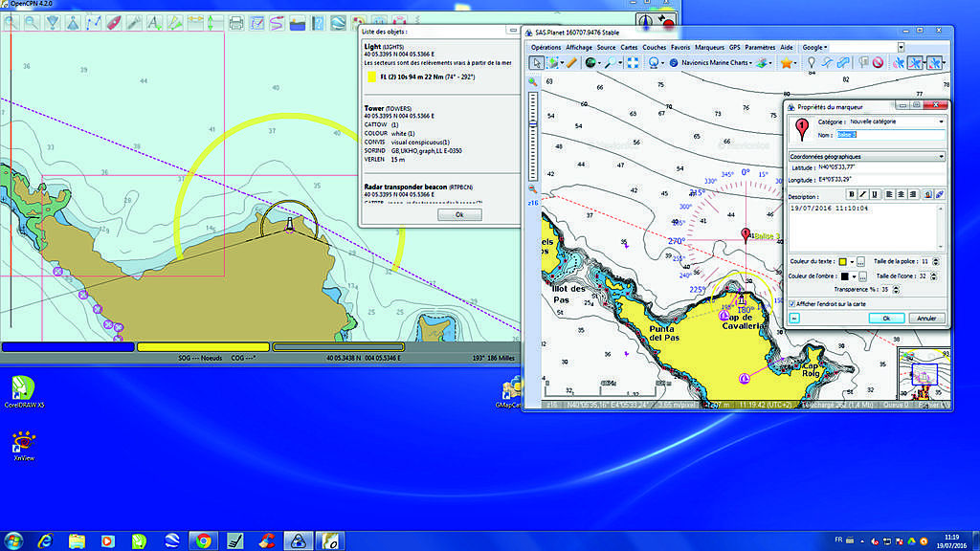The width and height of the screenshot is (980, 551).
Task: Toggle underline in marker description toolbar
Action: point(875,195)
